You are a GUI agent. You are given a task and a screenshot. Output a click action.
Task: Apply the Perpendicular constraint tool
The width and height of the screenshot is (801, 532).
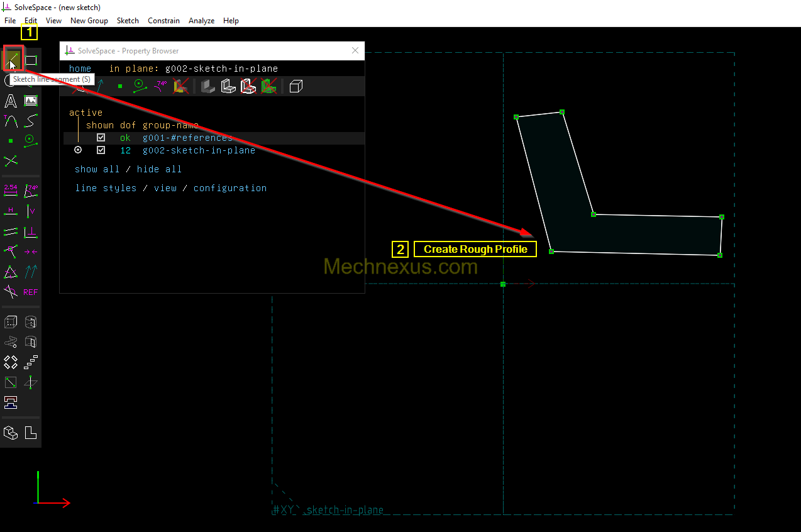coord(31,232)
